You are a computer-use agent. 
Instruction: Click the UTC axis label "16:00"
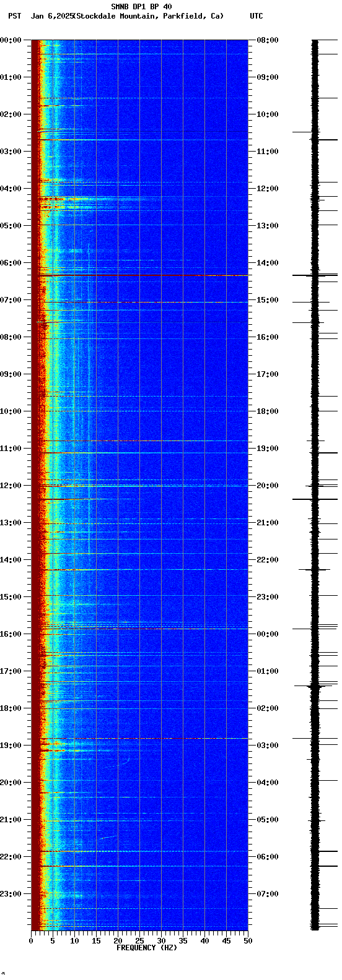(268, 337)
